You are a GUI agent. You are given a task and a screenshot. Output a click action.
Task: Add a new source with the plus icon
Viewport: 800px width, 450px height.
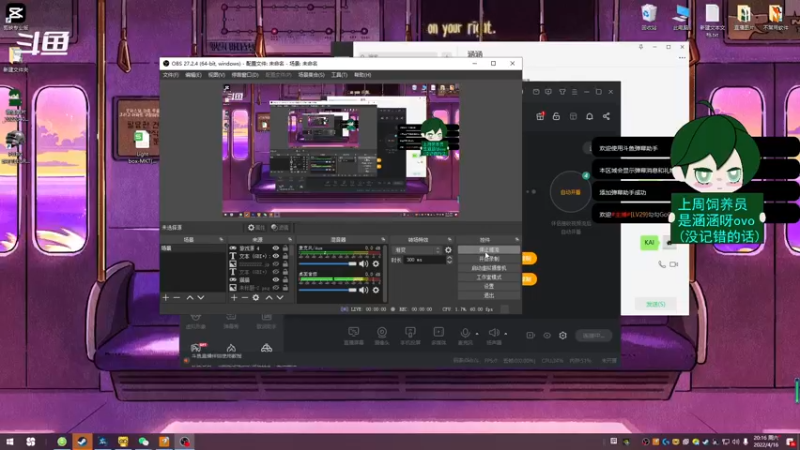coord(234,297)
